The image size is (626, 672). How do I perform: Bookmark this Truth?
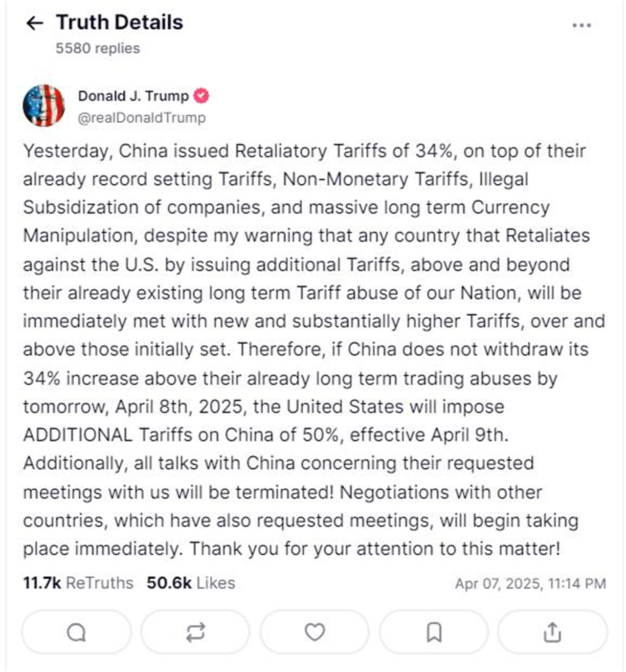434,632
